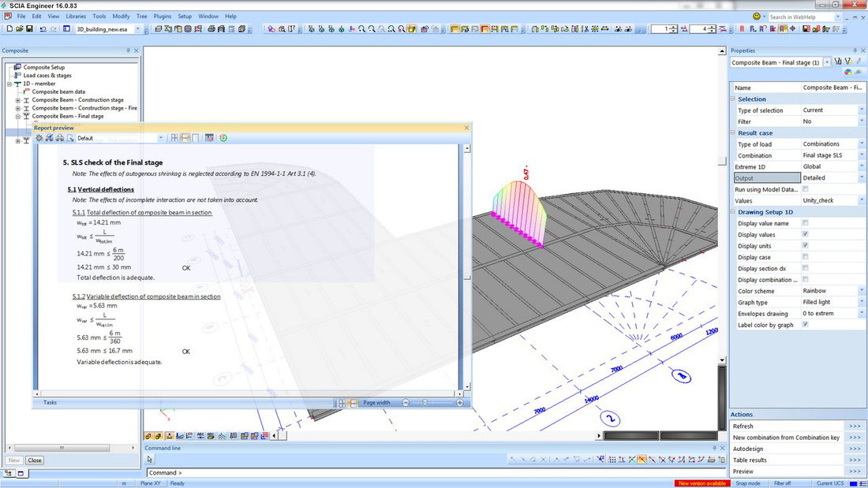Click the up arrow of the numeric spinner showing 1
Screen dimensions: 868x488
674,27
